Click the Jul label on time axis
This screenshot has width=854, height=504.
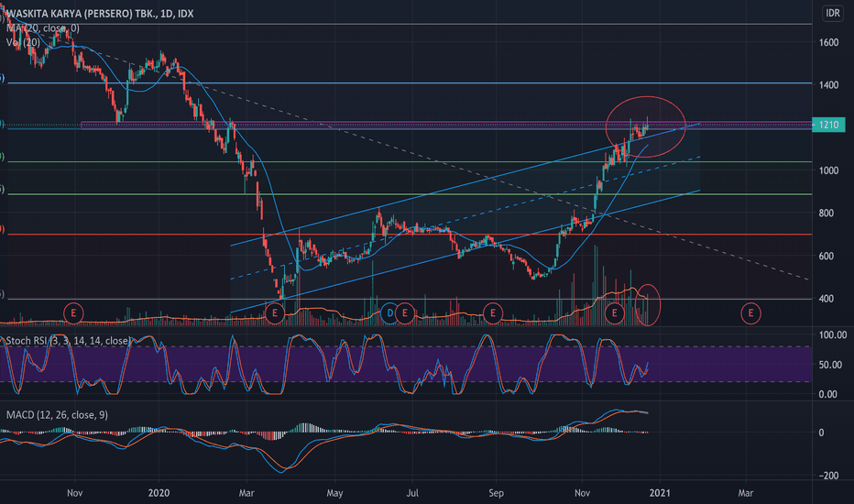click(x=412, y=493)
